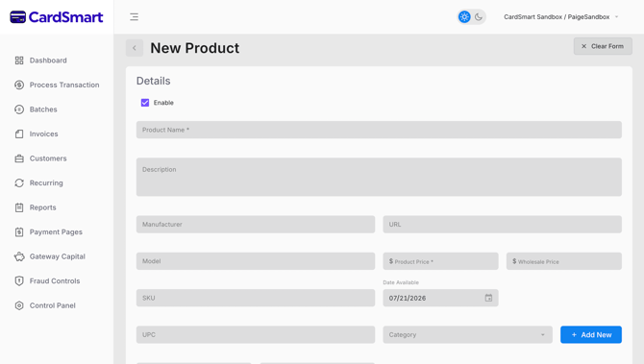Uncheck the Enable checkbox

(x=145, y=103)
